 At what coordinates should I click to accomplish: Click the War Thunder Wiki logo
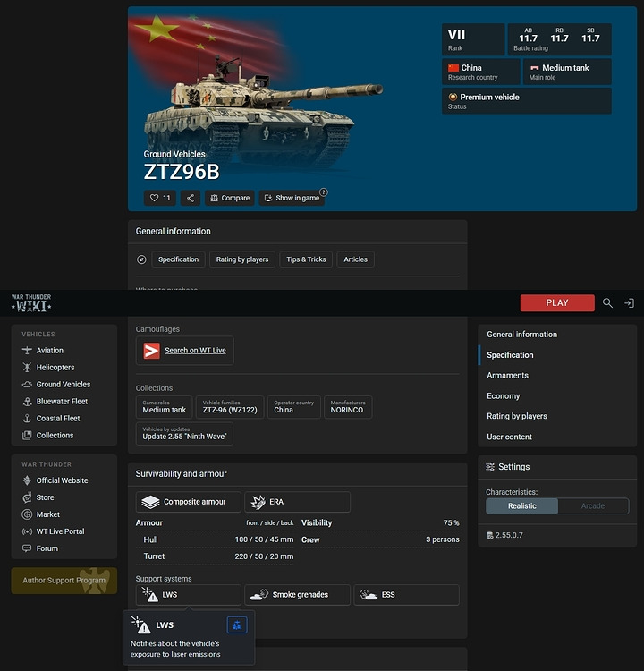click(x=31, y=303)
